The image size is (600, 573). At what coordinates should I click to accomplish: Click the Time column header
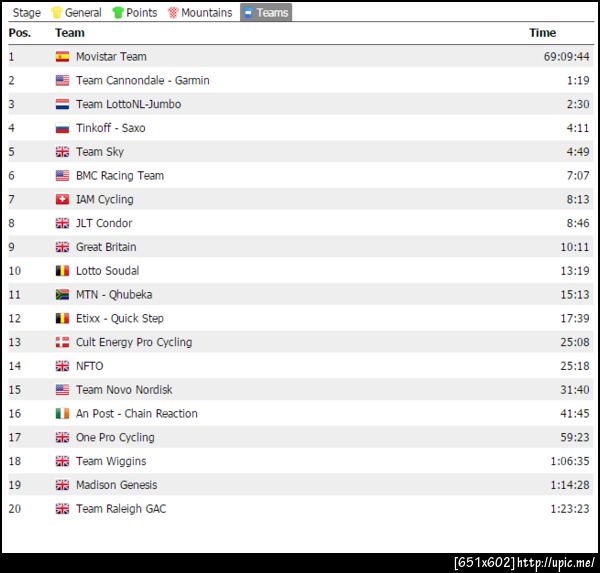542,33
